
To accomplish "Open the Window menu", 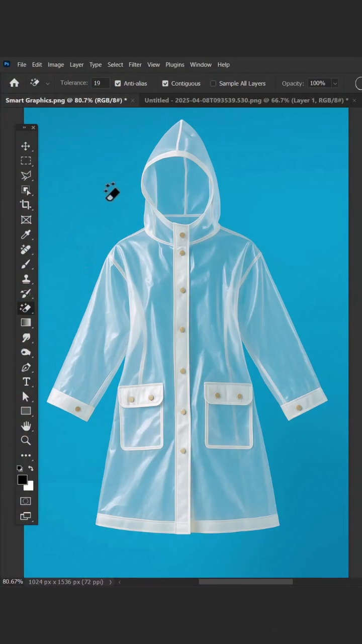I will coord(201,64).
